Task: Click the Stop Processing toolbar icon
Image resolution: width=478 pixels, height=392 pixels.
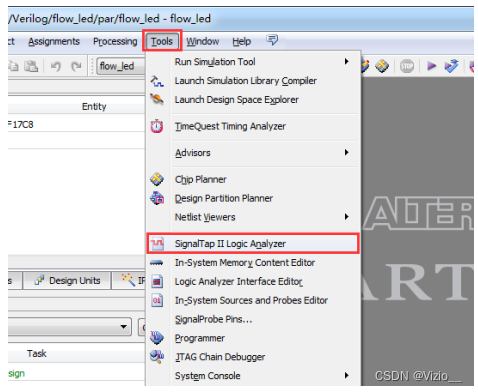Action: pyautogui.click(x=407, y=66)
